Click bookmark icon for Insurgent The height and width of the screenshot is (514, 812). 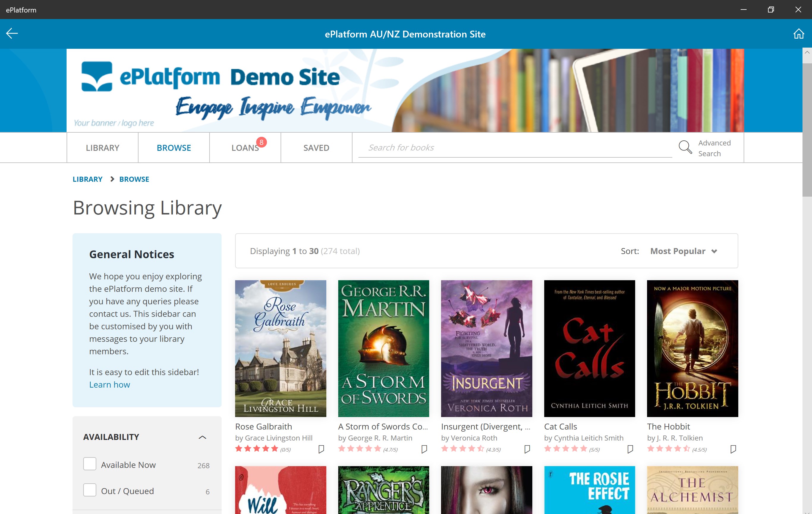click(527, 449)
